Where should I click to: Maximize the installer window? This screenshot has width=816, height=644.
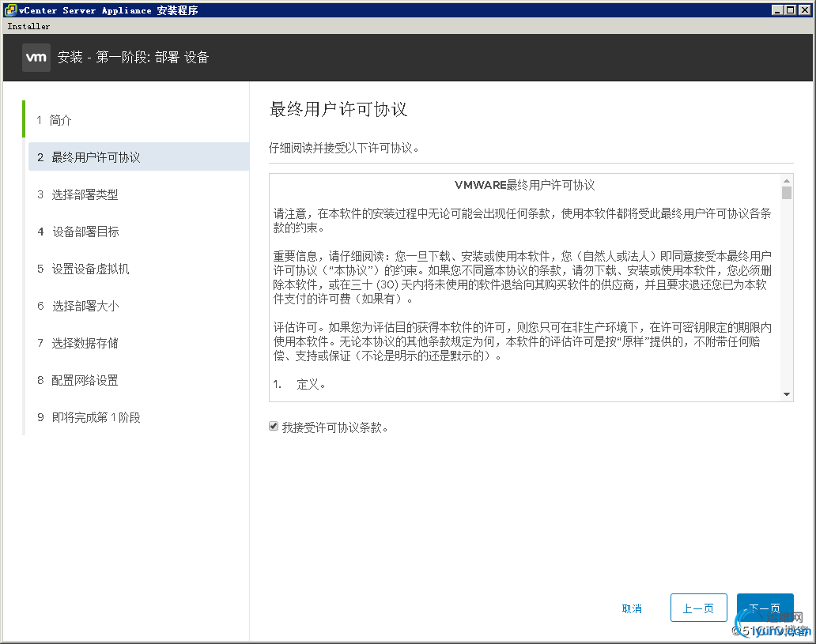coord(790,10)
